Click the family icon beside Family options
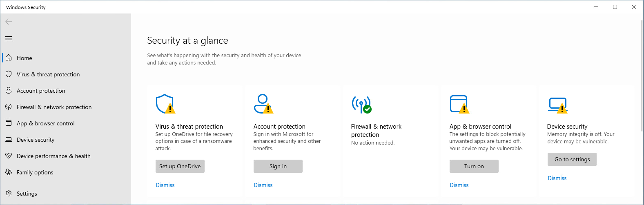The image size is (644, 205). pyautogui.click(x=9, y=172)
